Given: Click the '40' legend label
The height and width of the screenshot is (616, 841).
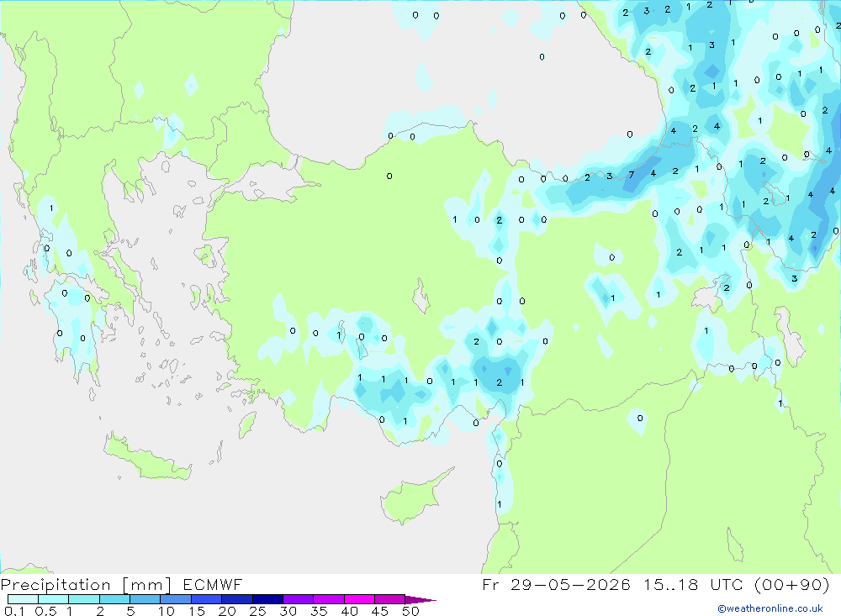Looking at the screenshot, I should (x=350, y=611).
